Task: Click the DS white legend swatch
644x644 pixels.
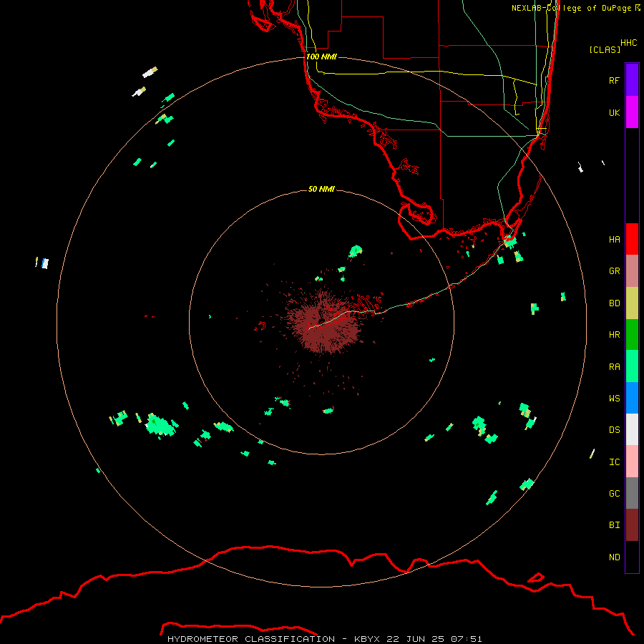Action: click(632, 429)
